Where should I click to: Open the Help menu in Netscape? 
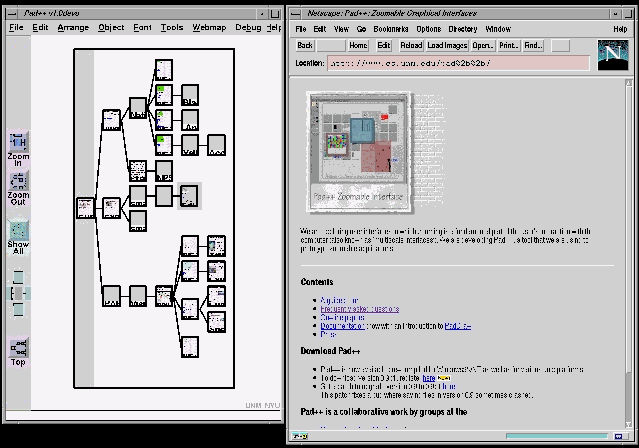620,29
